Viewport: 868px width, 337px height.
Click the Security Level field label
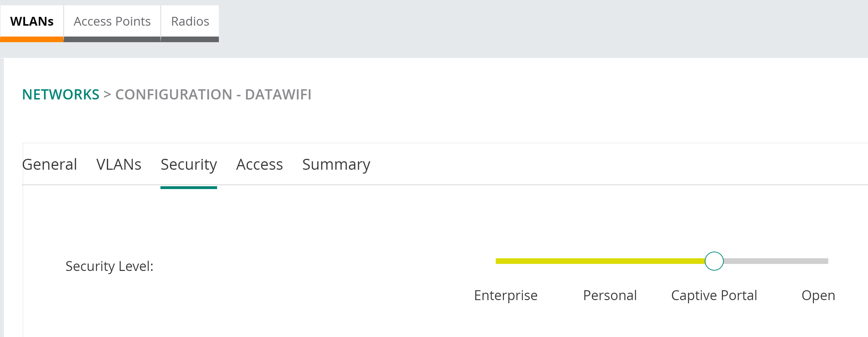(109, 266)
